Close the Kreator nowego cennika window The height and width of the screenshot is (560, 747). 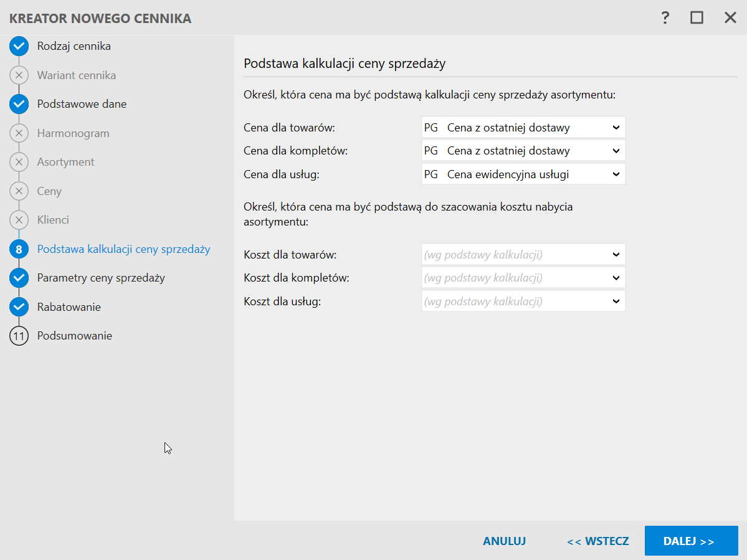coord(730,17)
